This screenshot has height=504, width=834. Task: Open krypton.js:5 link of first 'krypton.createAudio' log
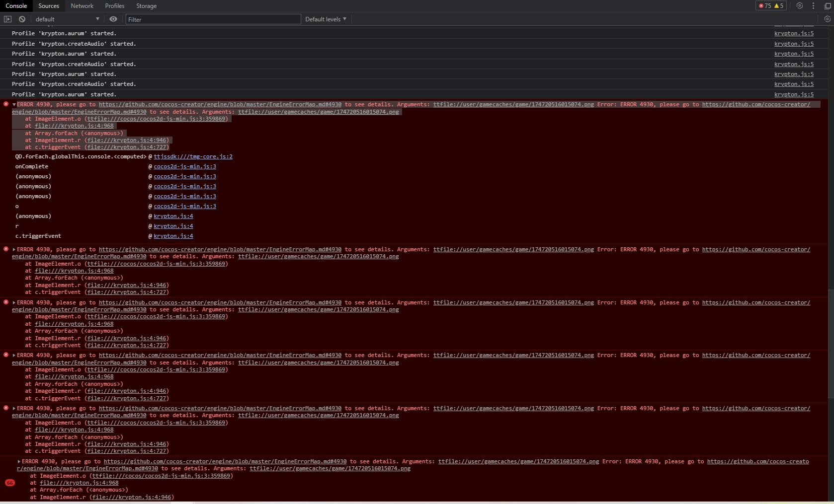click(x=794, y=44)
